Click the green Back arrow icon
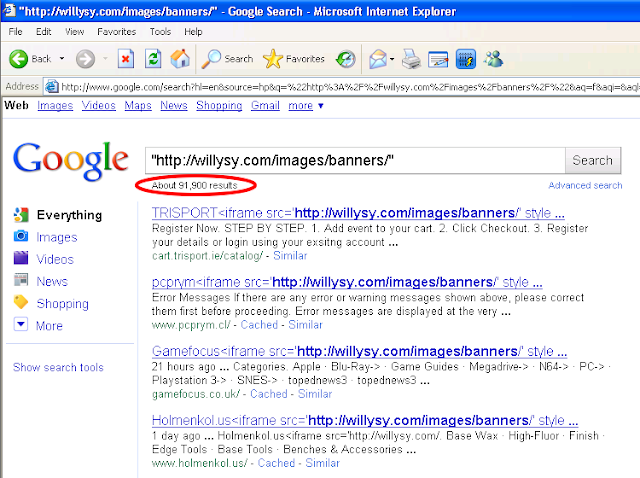 [18, 59]
